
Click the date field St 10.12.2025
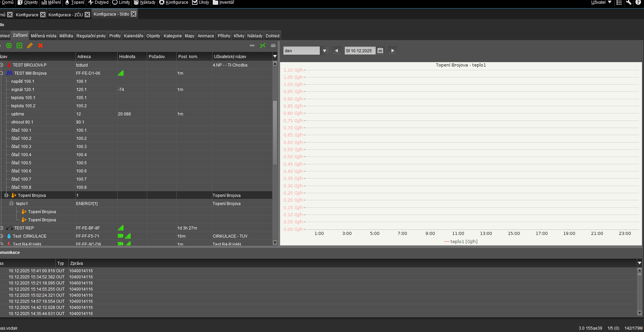point(360,51)
